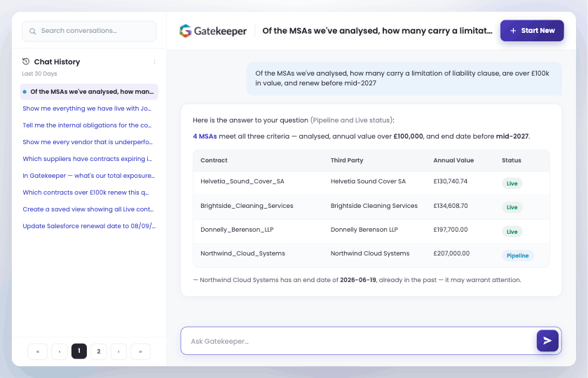Select Helvetia_Sound_Cover_SA contract cell
Screen dimensions: 588x378
click(x=242, y=181)
